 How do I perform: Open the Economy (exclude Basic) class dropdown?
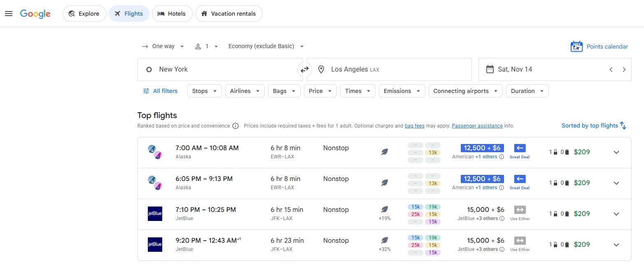click(266, 46)
